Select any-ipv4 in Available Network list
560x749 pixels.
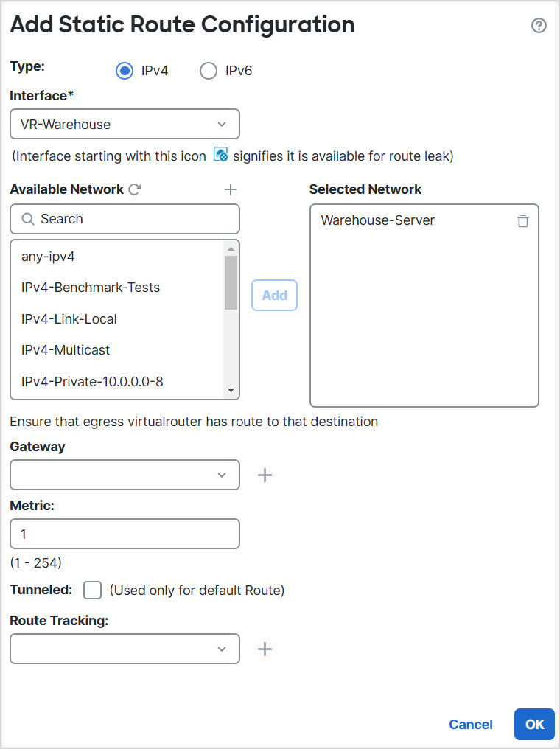[x=48, y=257]
